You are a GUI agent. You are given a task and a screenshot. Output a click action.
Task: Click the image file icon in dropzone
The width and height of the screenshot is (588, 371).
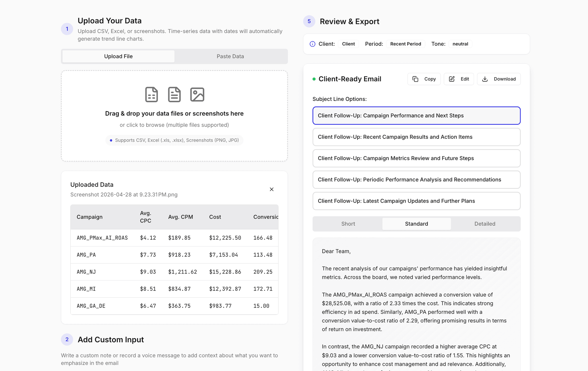click(197, 95)
